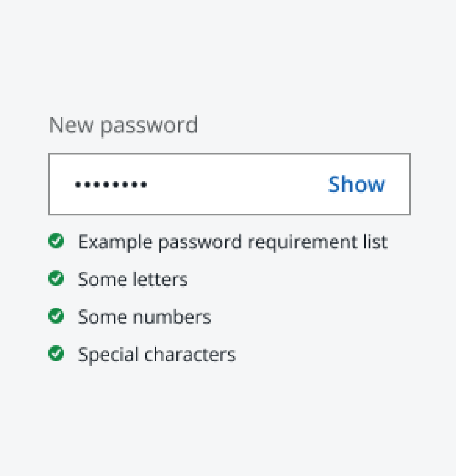Focus the New password input field
Screen dimensions: 456x476
[x=229, y=184]
